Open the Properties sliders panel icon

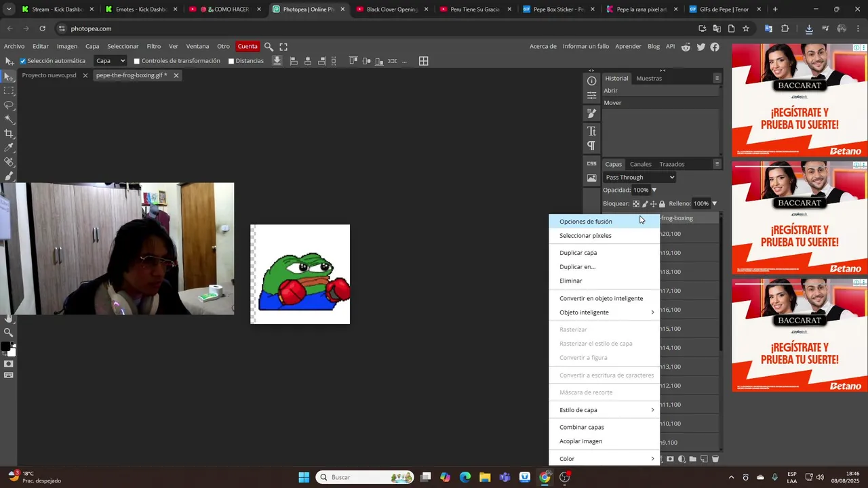pos(591,96)
